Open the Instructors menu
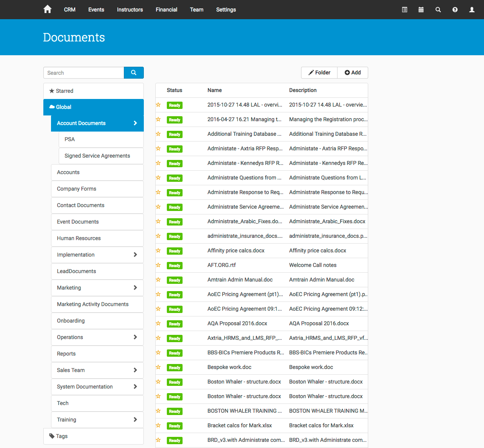This screenshot has width=484, height=448. pos(130,10)
